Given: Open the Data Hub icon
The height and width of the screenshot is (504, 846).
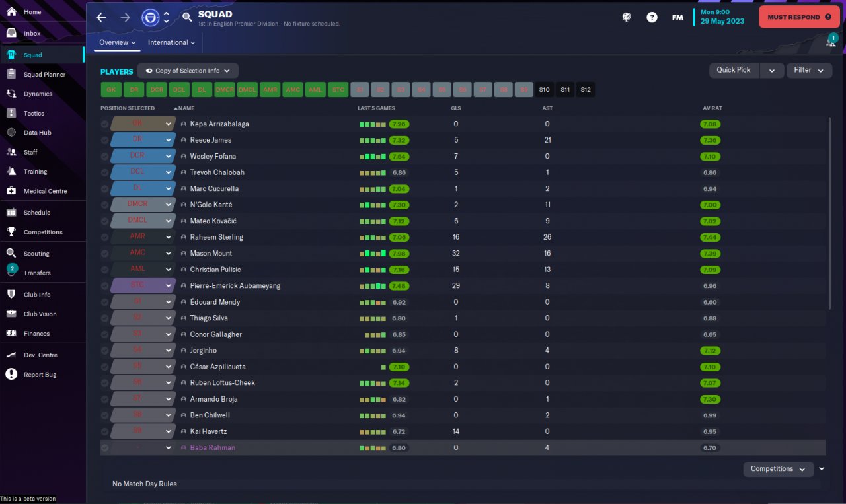Looking at the screenshot, I should (x=11, y=132).
